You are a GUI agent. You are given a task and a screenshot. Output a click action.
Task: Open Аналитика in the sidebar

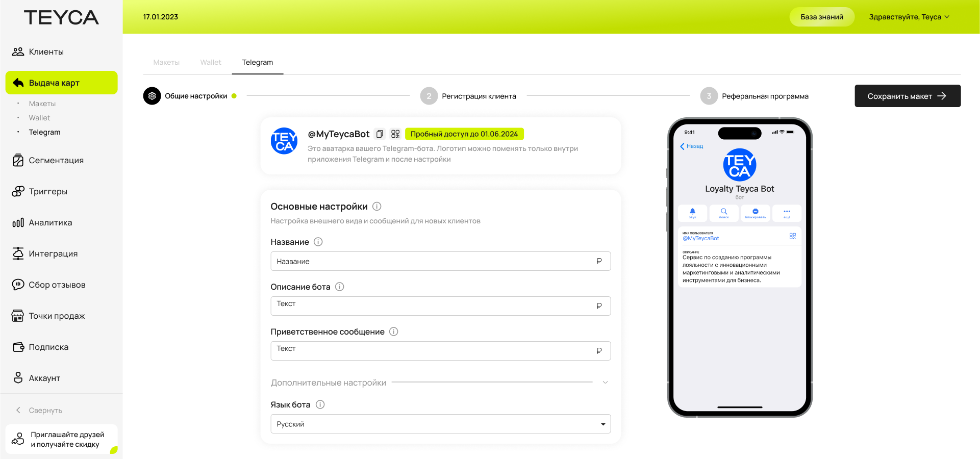(x=50, y=222)
